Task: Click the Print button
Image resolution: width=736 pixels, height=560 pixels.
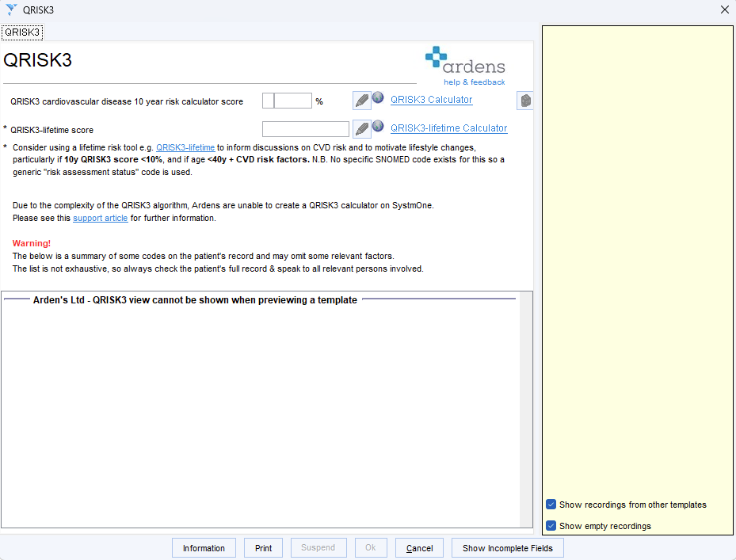Action: tap(263, 548)
